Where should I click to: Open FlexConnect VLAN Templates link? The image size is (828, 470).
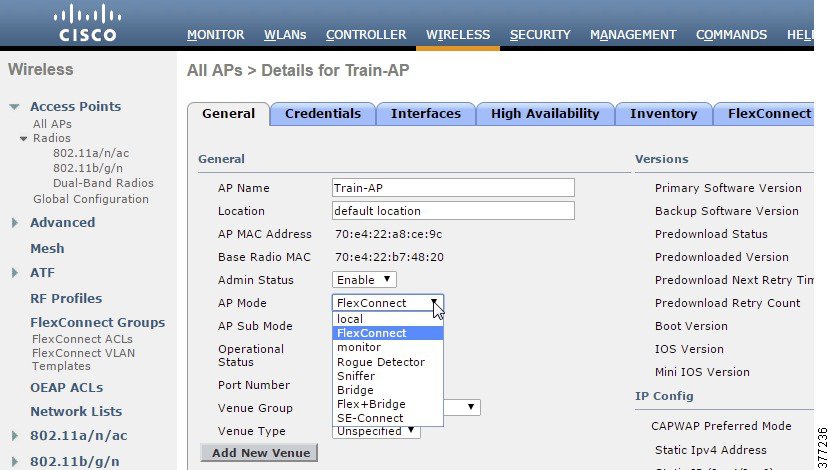[x=83, y=360]
